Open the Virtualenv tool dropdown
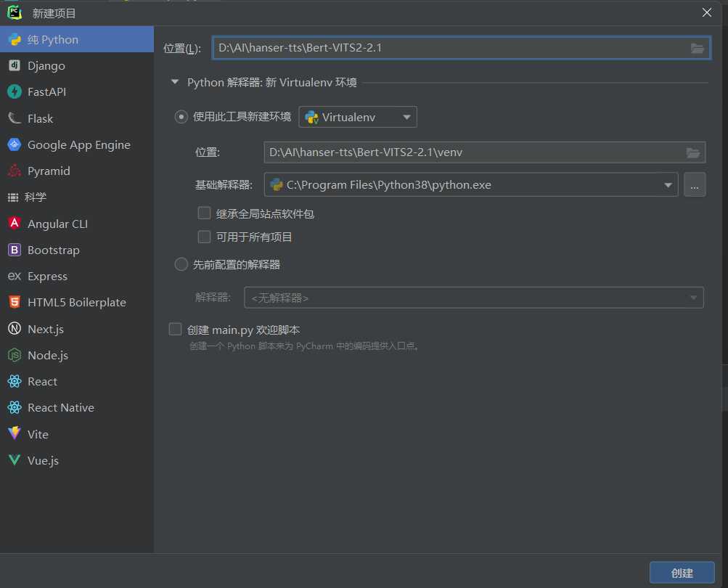This screenshot has height=588, width=728. pyautogui.click(x=358, y=117)
